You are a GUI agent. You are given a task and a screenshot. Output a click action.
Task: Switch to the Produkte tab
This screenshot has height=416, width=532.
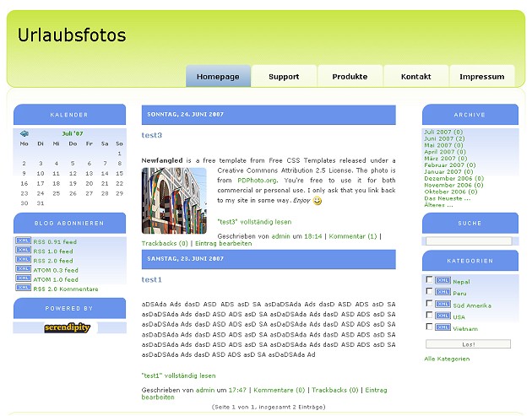tap(350, 77)
